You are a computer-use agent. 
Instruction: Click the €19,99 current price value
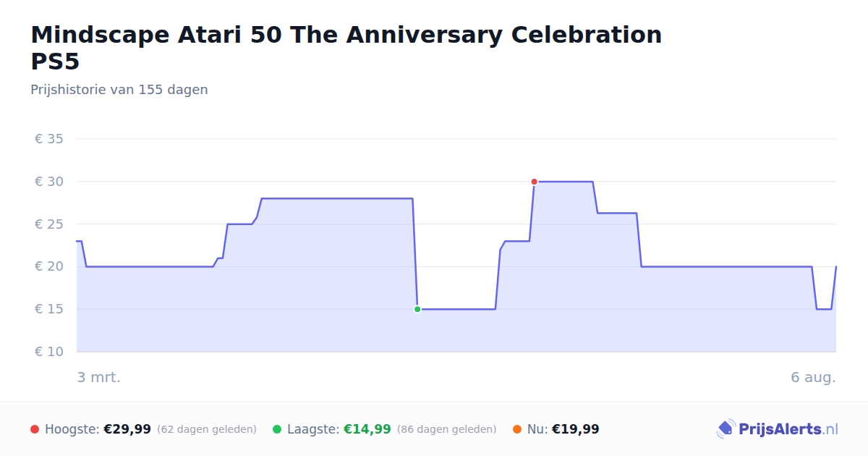pos(576,429)
